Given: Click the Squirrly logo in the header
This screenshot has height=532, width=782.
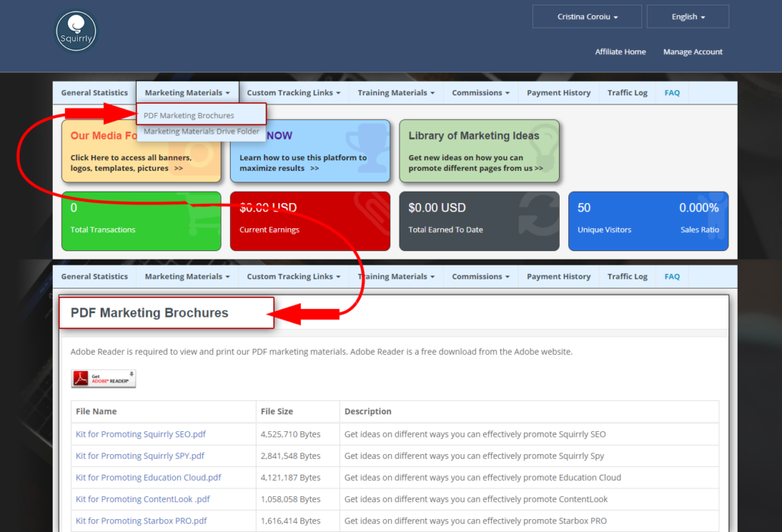Looking at the screenshot, I should point(76,31).
